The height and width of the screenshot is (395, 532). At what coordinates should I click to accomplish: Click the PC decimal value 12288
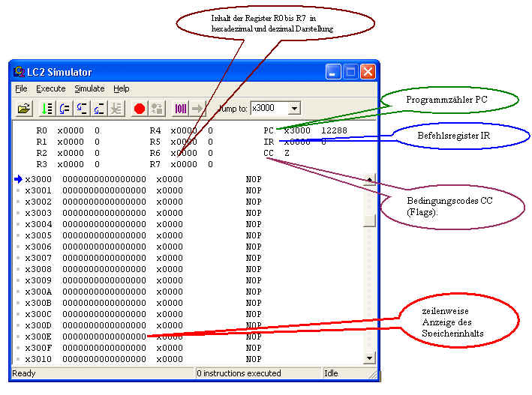pos(334,130)
